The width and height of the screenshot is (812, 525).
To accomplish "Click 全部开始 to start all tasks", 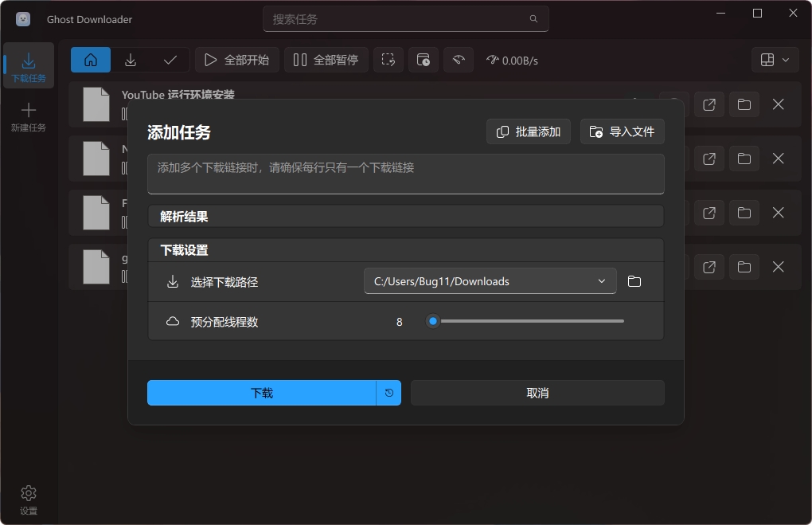I will 237,60.
